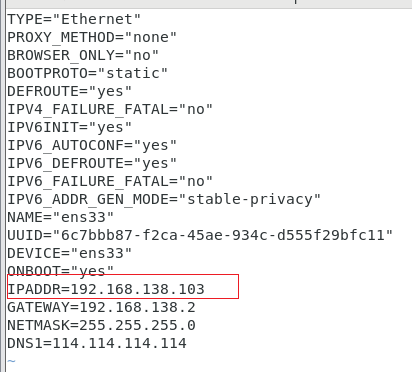Select the IPV6_FAILURE_FATAL="no" line
The width and height of the screenshot is (412, 372).
point(110,181)
